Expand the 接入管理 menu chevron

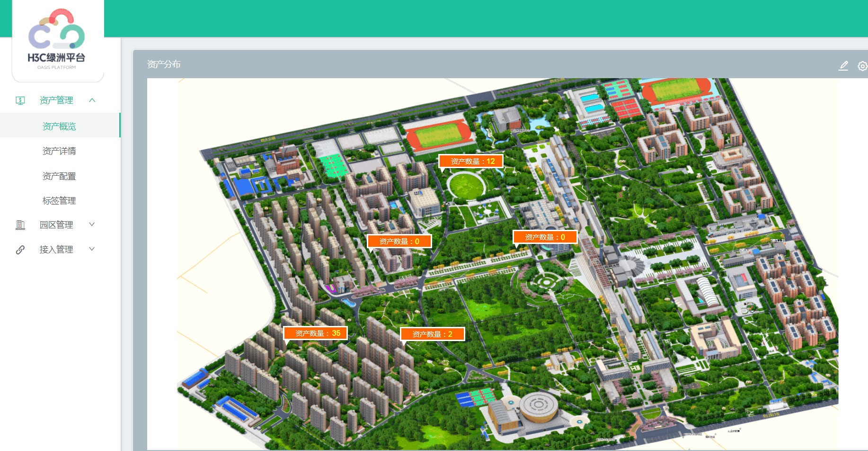coord(92,249)
